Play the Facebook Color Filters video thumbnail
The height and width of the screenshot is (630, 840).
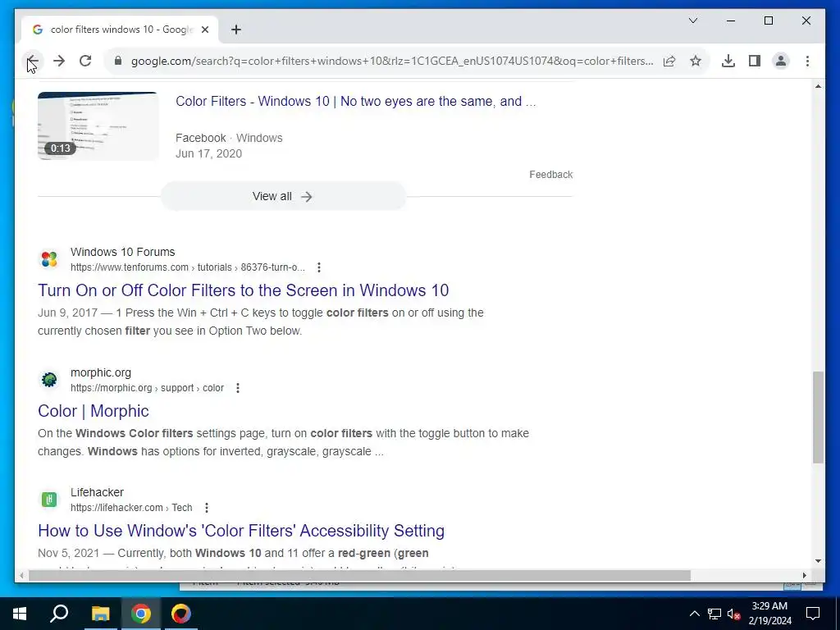[x=98, y=126]
